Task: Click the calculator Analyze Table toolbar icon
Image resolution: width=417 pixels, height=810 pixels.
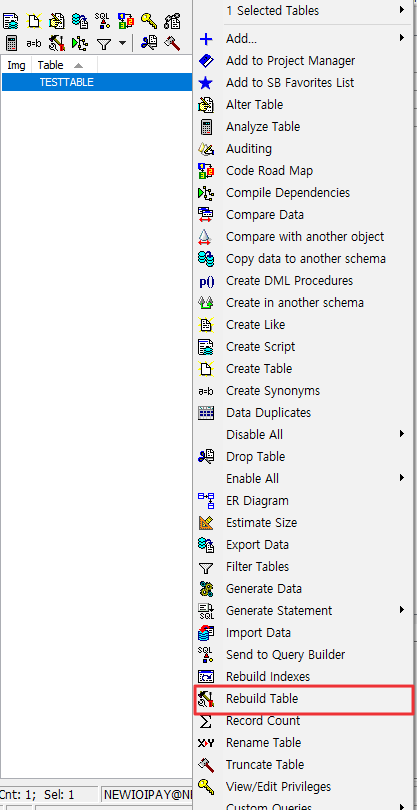Action: click(11, 43)
